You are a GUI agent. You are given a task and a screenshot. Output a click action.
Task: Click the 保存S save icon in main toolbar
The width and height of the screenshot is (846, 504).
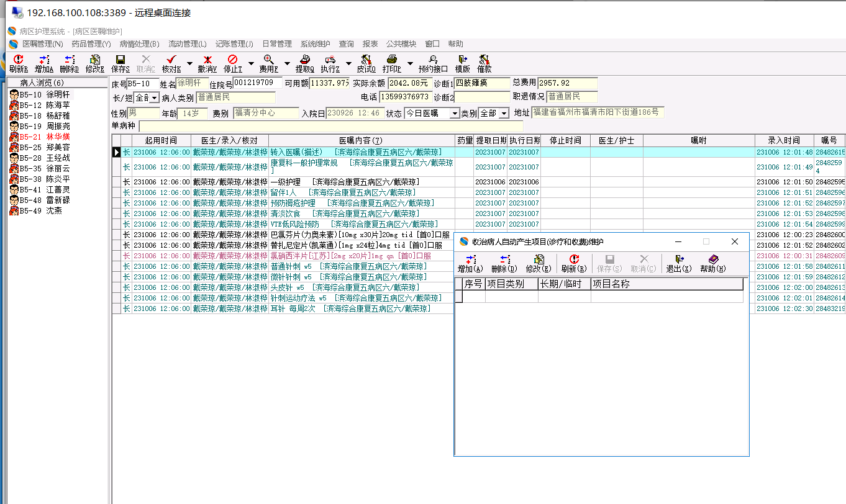(x=121, y=59)
